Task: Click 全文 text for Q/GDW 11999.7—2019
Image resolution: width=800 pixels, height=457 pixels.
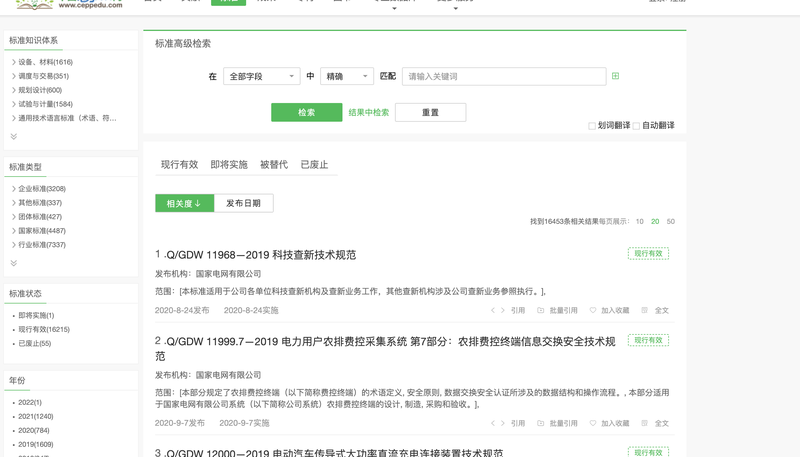Action: click(662, 423)
